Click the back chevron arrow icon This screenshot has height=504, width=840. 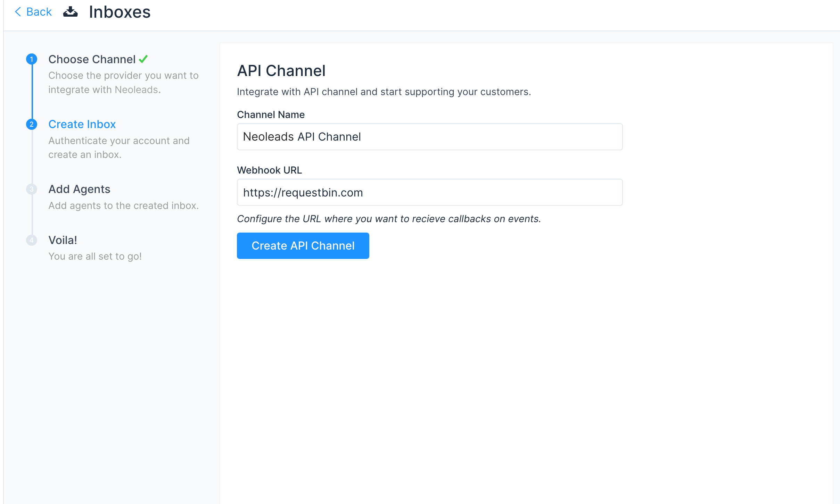(18, 12)
